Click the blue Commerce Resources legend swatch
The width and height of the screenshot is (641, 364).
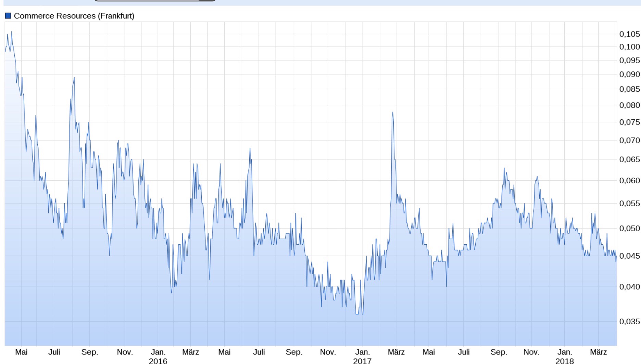(x=8, y=16)
